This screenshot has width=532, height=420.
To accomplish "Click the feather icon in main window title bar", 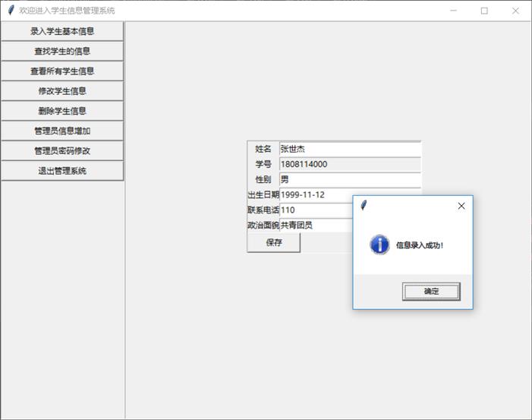I will (x=10, y=11).
